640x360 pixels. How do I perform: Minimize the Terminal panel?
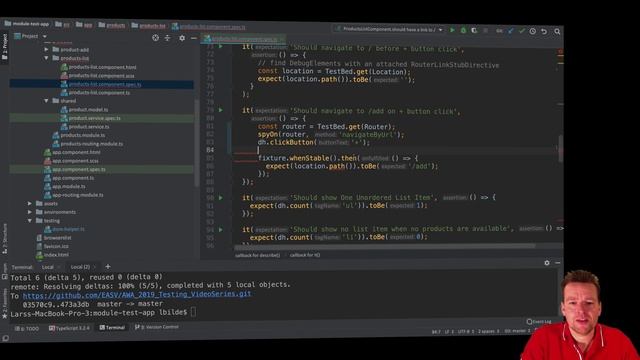click(558, 263)
